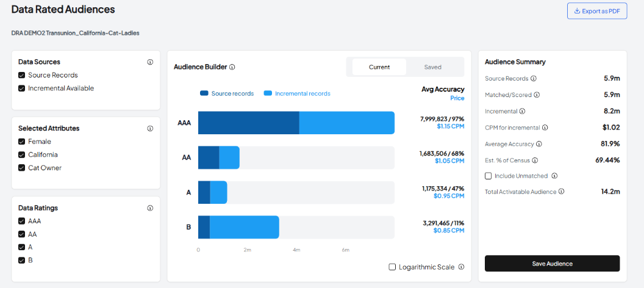Click the $0.95 CPM price text
Screen dimensions: 644x288
pos(449,196)
